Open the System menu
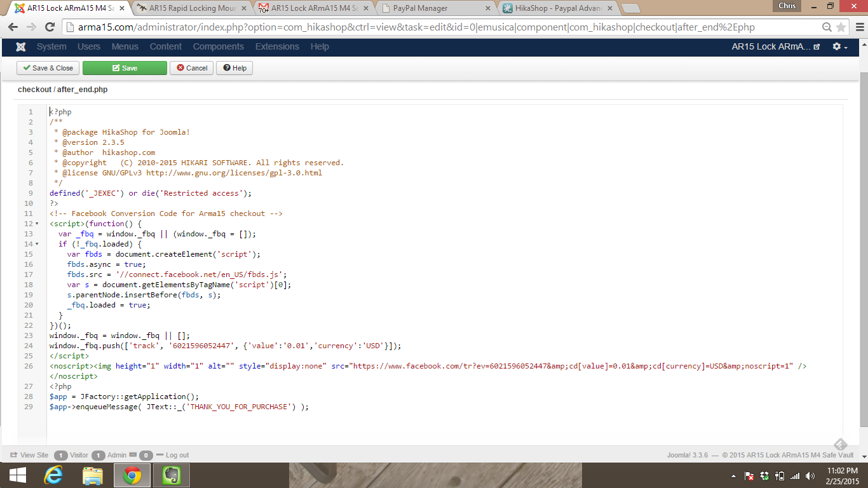 pos(51,47)
